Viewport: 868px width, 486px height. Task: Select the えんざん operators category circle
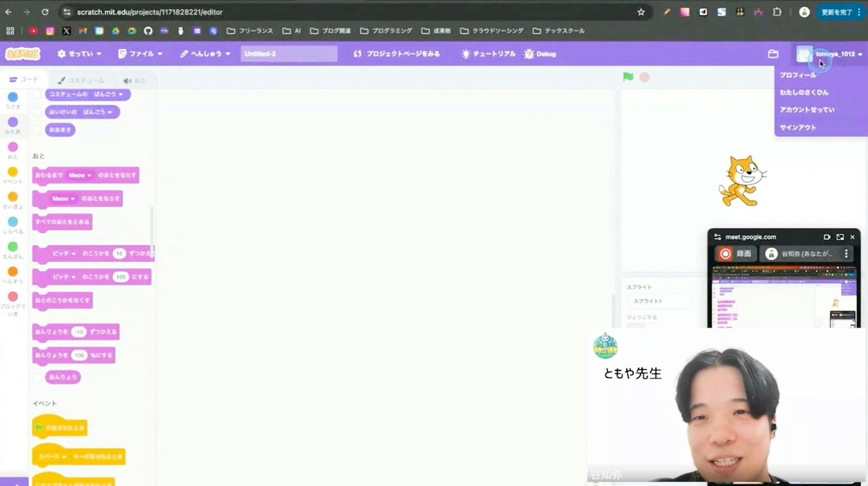(13, 247)
